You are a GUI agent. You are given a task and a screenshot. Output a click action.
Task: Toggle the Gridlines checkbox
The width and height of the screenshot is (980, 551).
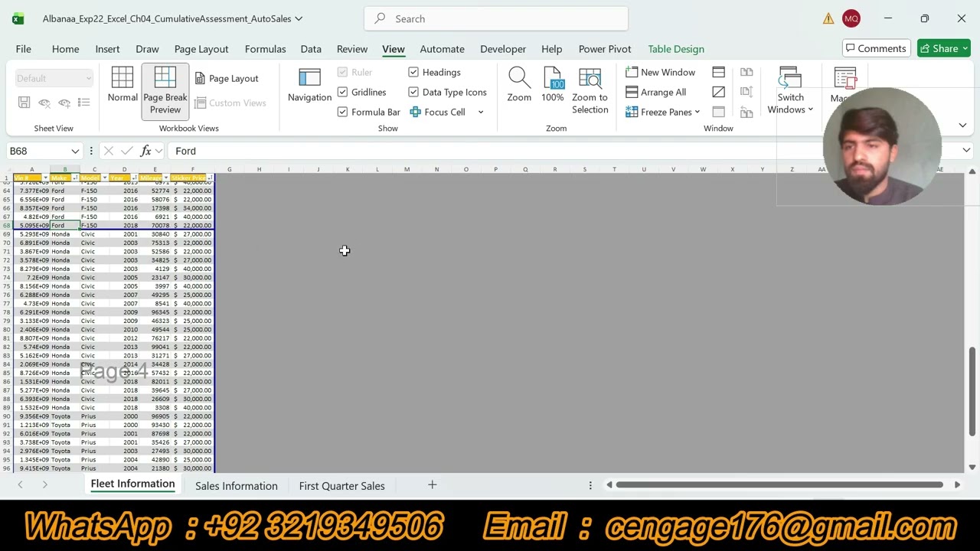pos(342,92)
